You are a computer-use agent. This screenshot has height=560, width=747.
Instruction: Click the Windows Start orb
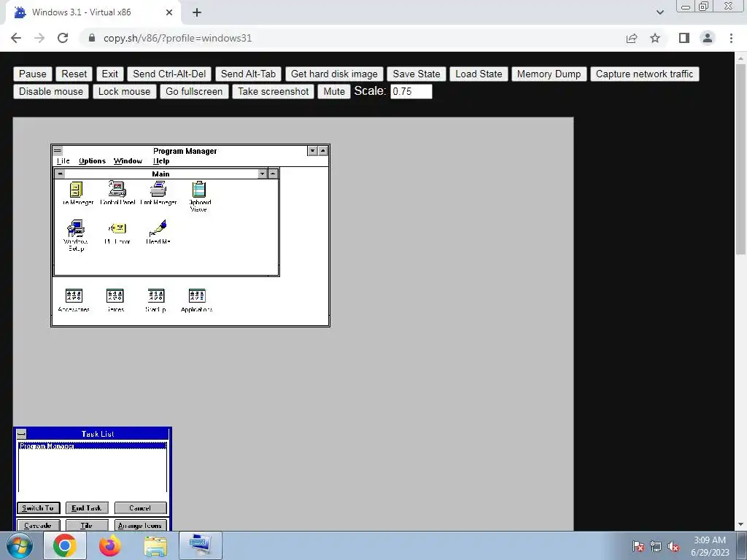pyautogui.click(x=20, y=545)
